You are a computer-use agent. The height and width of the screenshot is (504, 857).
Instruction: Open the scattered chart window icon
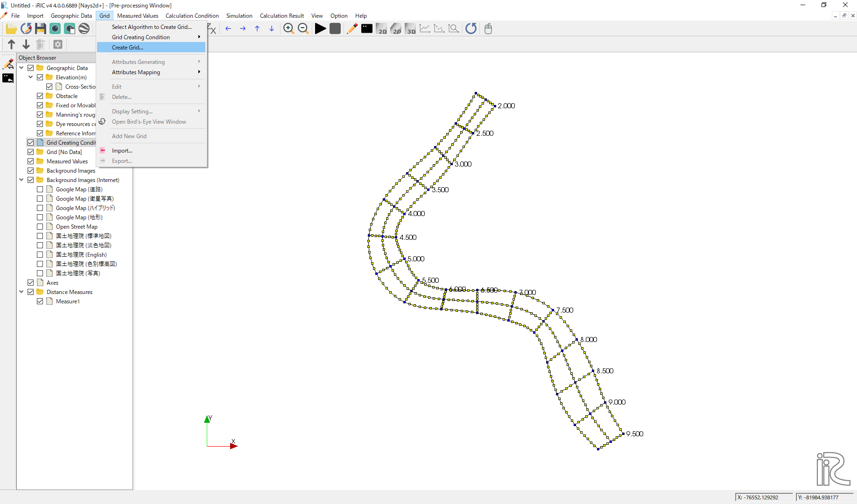pyautogui.click(x=439, y=29)
